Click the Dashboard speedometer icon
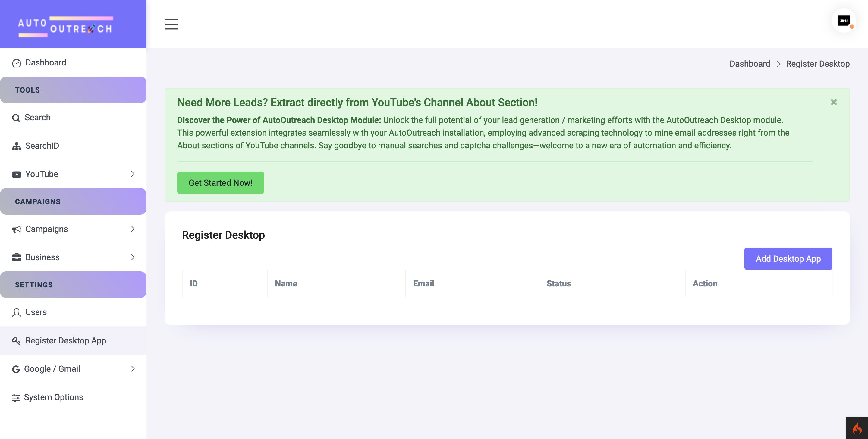 click(x=17, y=63)
